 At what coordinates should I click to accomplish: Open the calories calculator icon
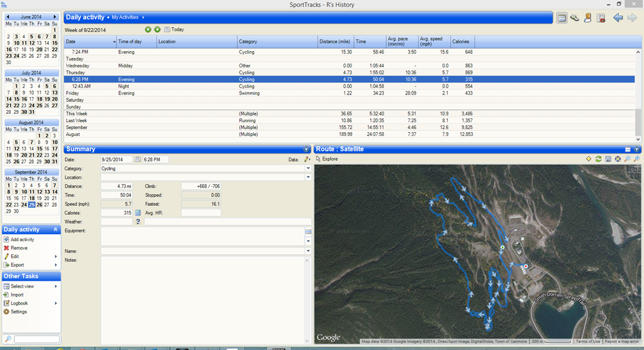pos(138,213)
